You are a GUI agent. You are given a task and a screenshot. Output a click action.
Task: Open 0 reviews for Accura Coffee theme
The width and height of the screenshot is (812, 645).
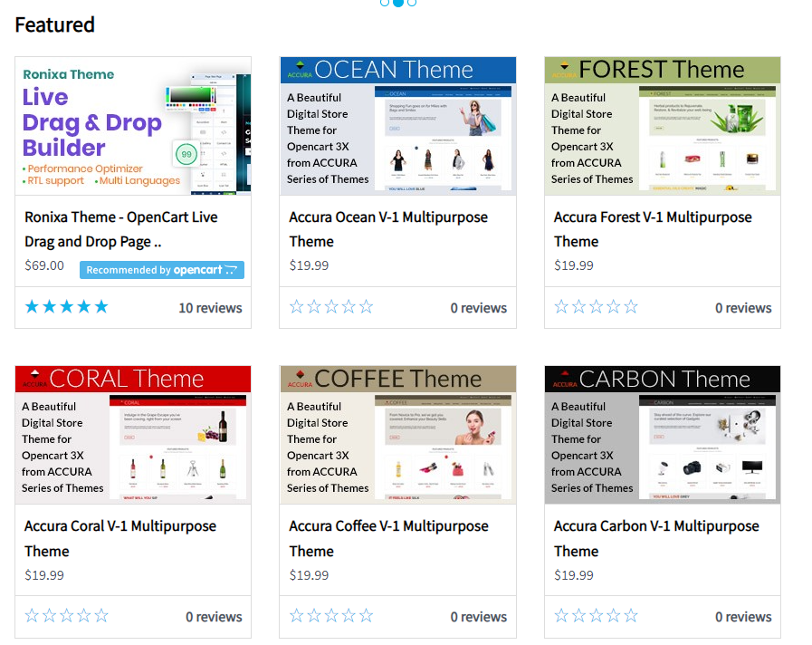(479, 617)
